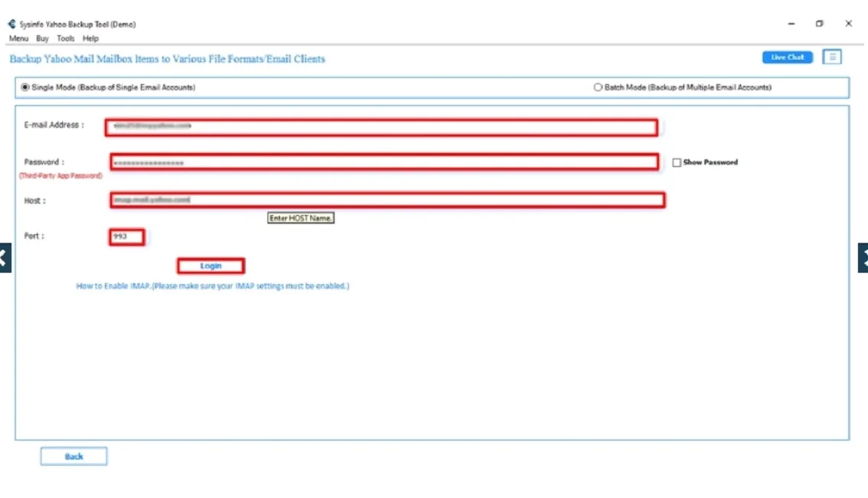The image size is (868, 498).
Task: Click the Sysinfo app logo icon
Action: coord(11,24)
